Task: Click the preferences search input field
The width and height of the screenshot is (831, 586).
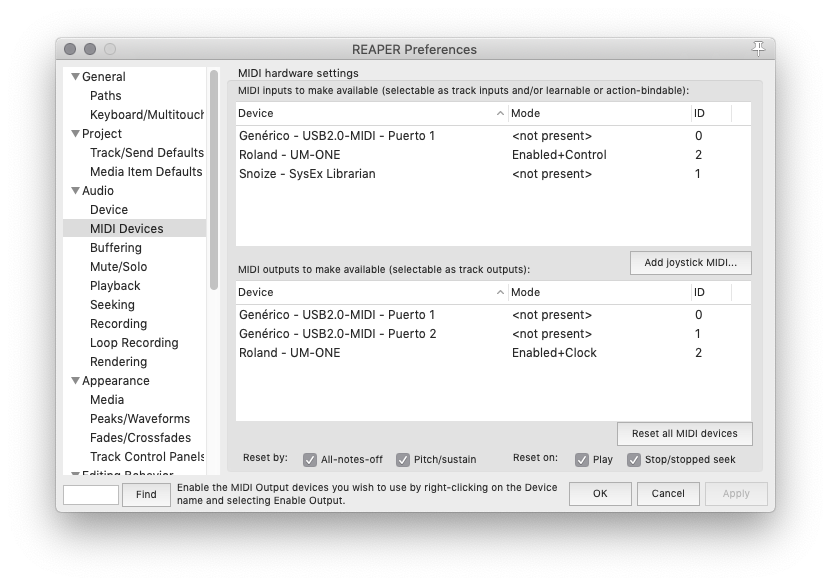Action: (91, 495)
